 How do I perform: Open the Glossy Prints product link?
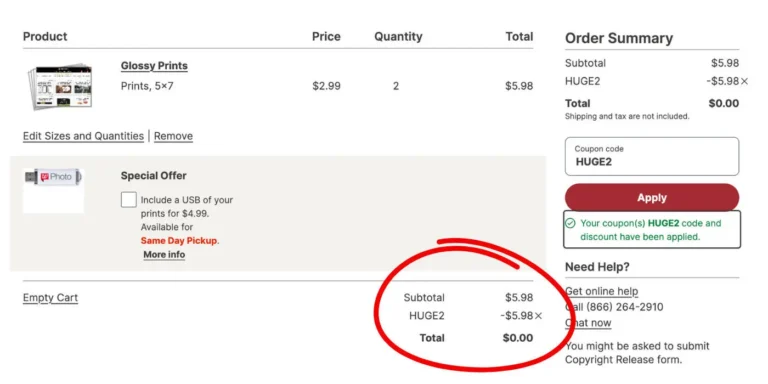(154, 66)
